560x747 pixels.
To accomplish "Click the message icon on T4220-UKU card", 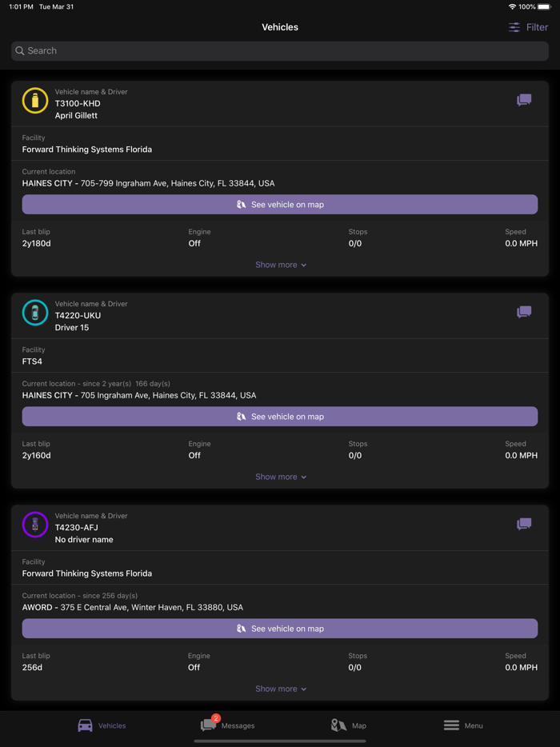I will 524,312.
